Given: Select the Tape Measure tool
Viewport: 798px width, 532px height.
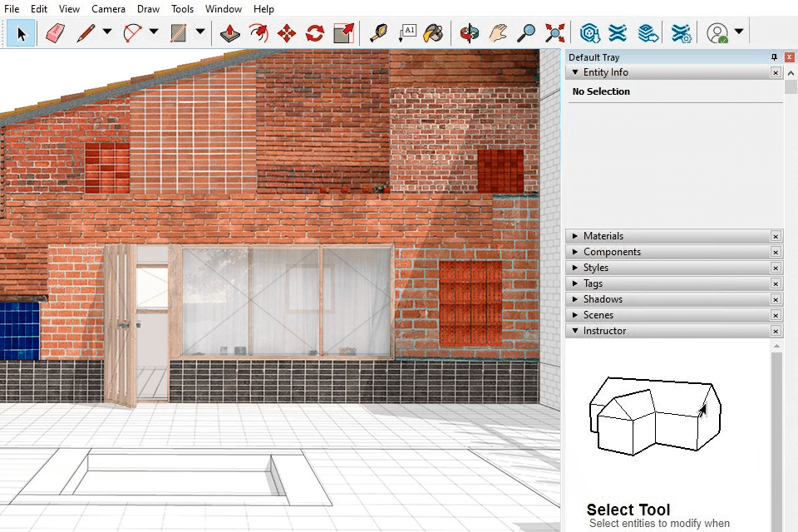Looking at the screenshot, I should tap(379, 33).
